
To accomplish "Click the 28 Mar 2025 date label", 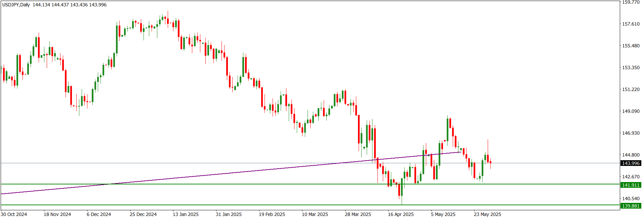I will point(358,214).
